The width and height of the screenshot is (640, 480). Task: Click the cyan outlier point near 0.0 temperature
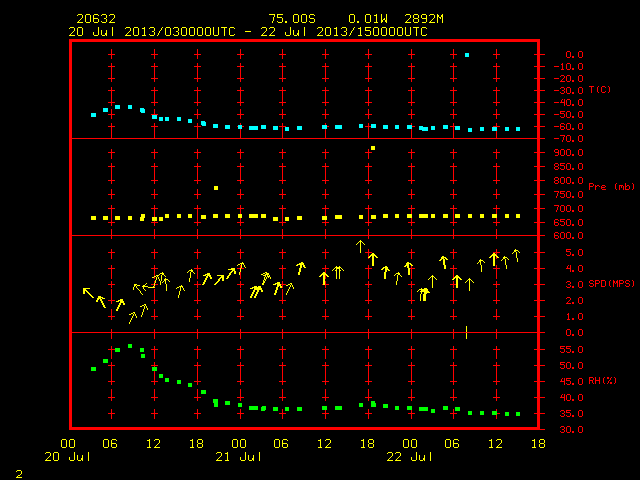467,55
